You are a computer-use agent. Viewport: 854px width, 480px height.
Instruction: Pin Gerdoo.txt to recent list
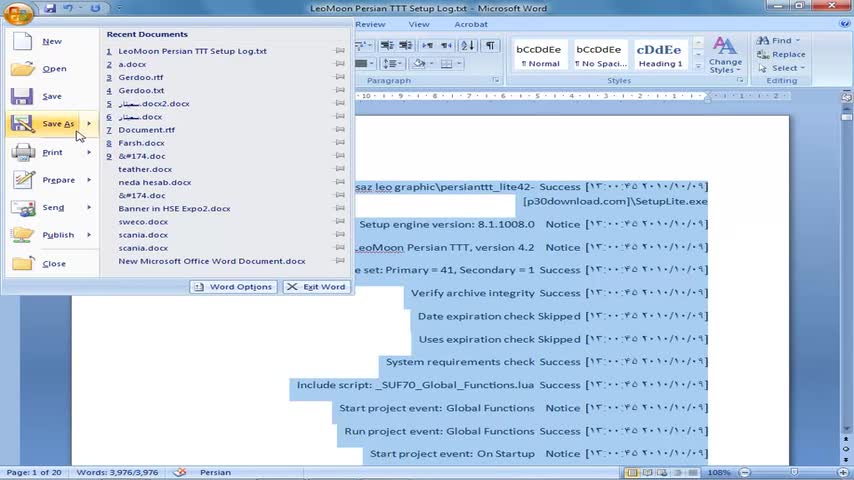tap(340, 90)
